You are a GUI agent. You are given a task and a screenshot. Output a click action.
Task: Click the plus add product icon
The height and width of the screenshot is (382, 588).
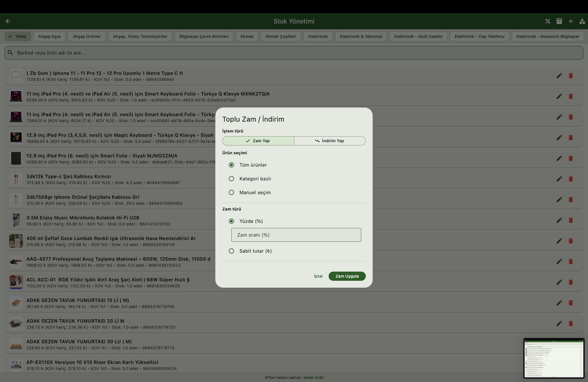[x=571, y=21]
